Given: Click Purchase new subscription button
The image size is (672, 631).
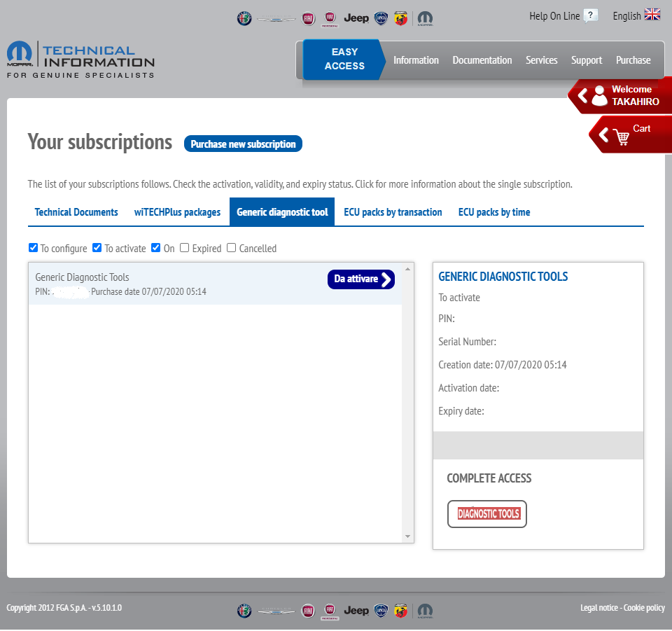Looking at the screenshot, I should [x=243, y=144].
